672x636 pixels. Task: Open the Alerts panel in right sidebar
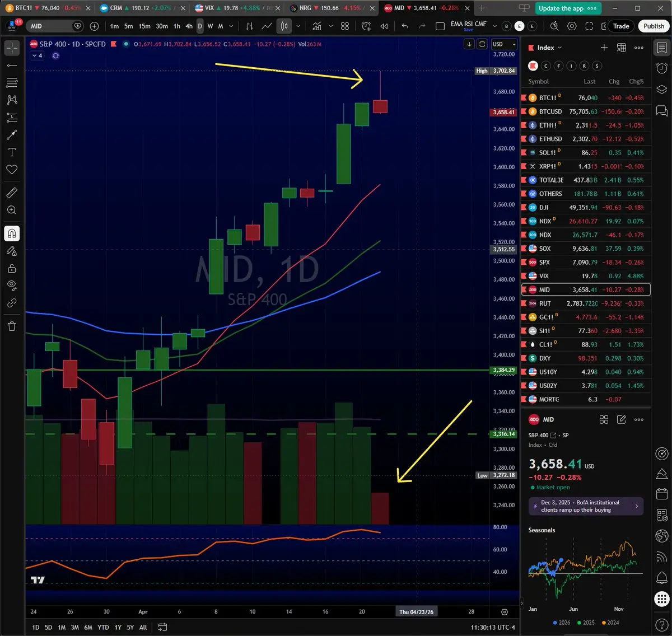(x=661, y=68)
